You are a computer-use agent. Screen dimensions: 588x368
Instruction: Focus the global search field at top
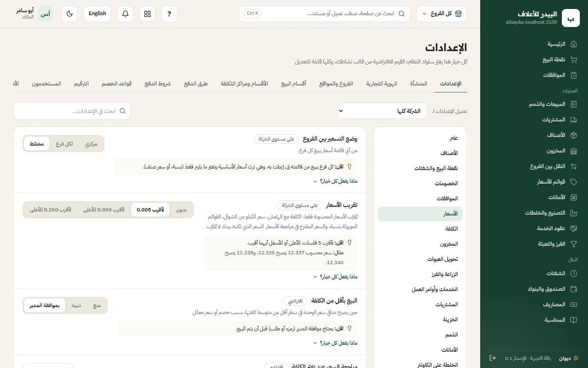pyautogui.click(x=325, y=14)
